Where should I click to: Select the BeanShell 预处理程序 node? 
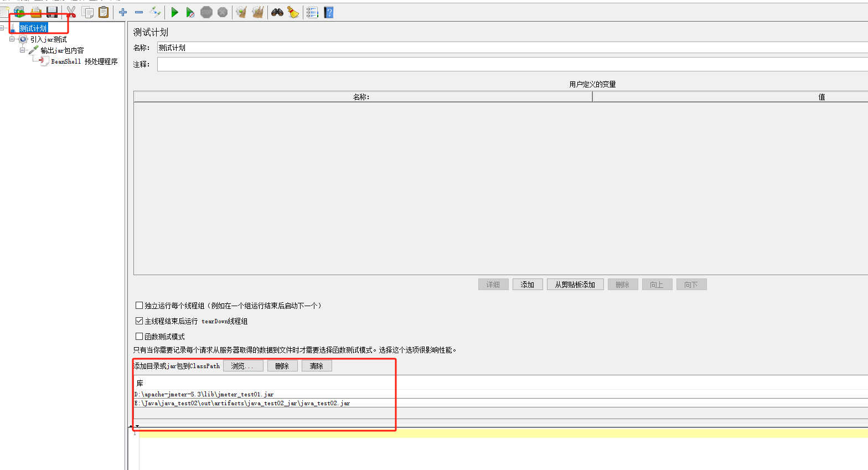[x=84, y=61]
